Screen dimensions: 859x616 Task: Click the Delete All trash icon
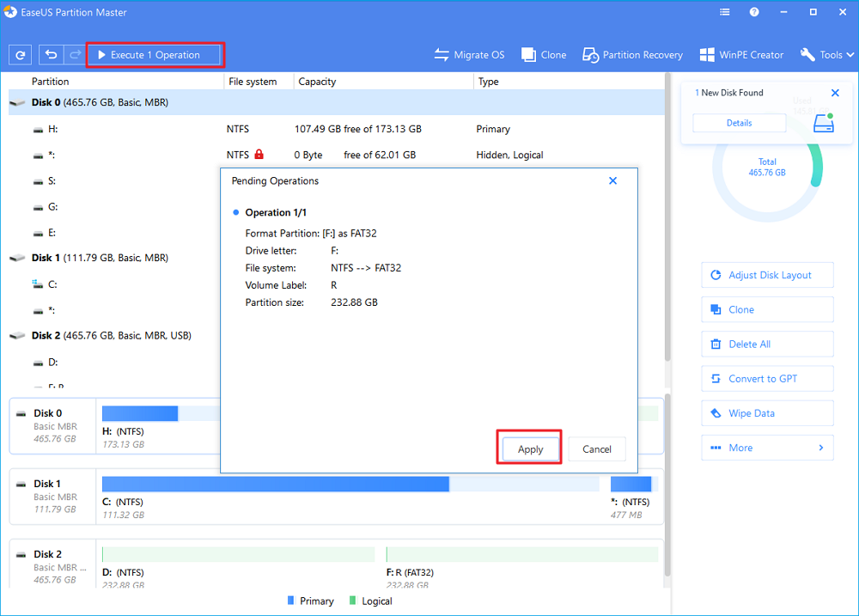[716, 344]
